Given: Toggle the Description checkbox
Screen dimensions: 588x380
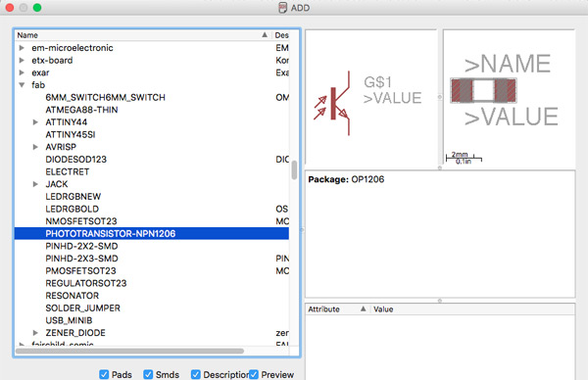Looking at the screenshot, I should pos(195,374).
